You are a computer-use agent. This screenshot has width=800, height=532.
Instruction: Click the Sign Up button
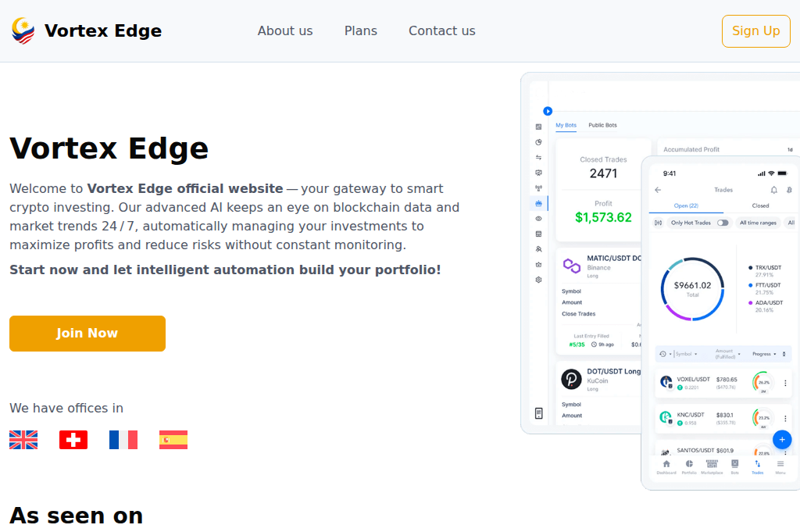click(755, 31)
